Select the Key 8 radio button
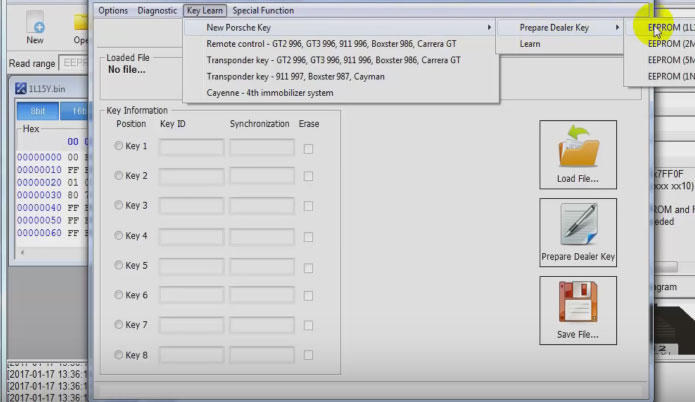695x402 pixels. click(118, 355)
